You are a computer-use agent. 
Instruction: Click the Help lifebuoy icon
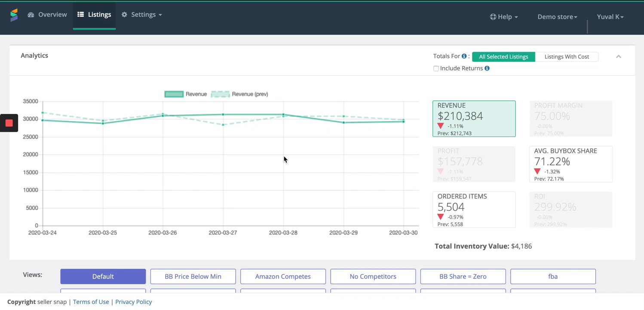(x=493, y=17)
